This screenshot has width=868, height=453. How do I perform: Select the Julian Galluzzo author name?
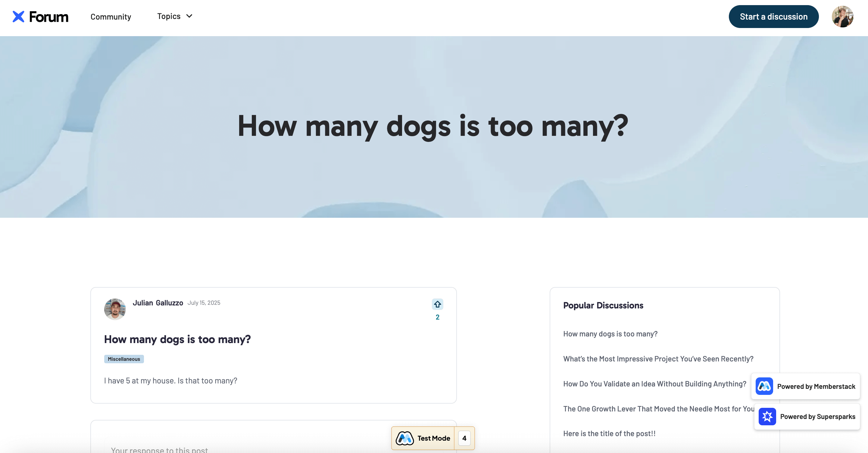click(x=158, y=303)
